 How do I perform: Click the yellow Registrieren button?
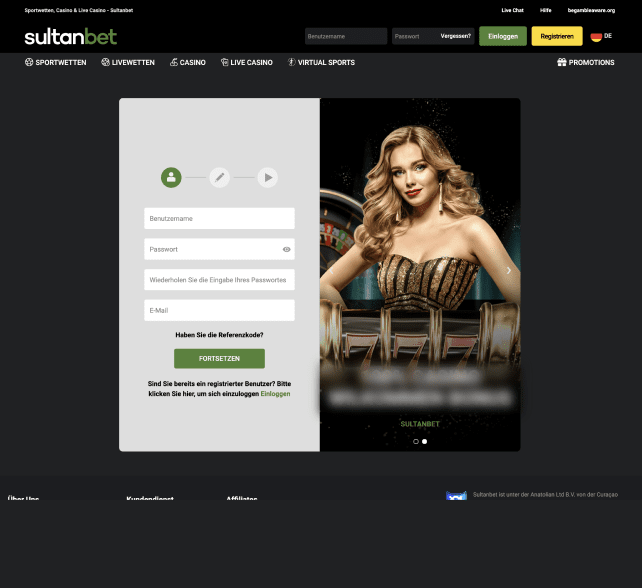pos(557,36)
